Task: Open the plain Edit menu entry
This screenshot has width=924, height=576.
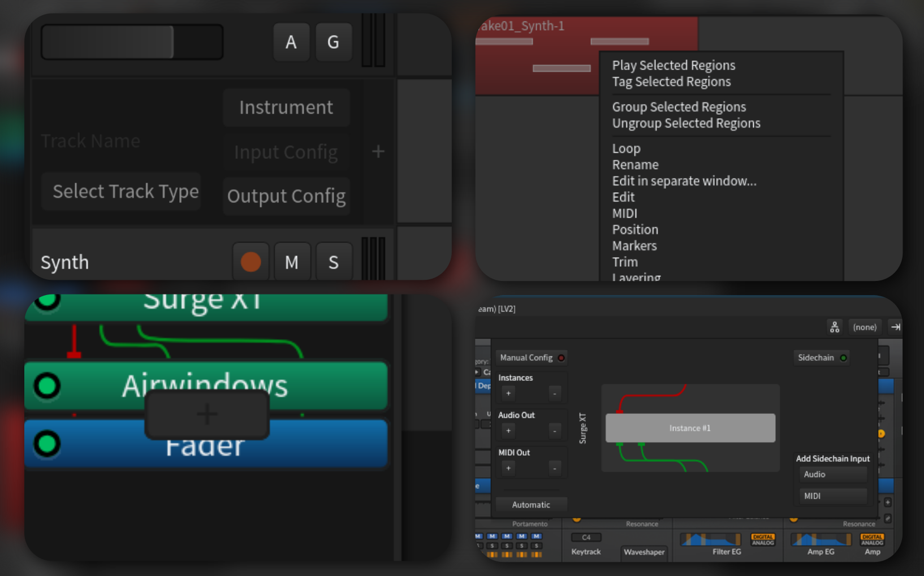Action: click(623, 197)
